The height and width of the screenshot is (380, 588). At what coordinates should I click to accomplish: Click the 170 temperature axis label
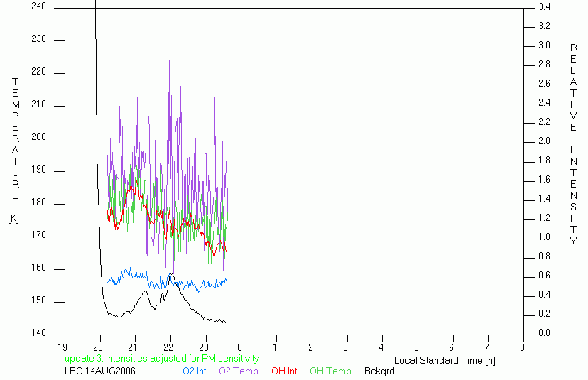pyautogui.click(x=38, y=235)
